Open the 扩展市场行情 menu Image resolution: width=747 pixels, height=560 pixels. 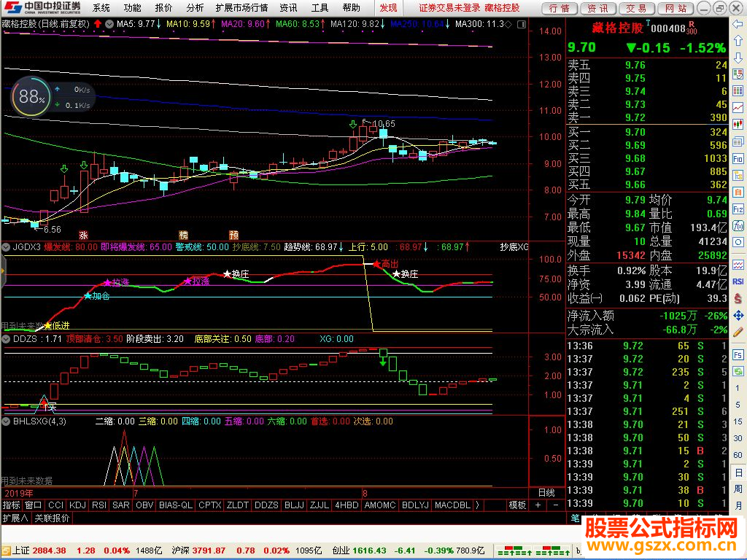(241, 7)
